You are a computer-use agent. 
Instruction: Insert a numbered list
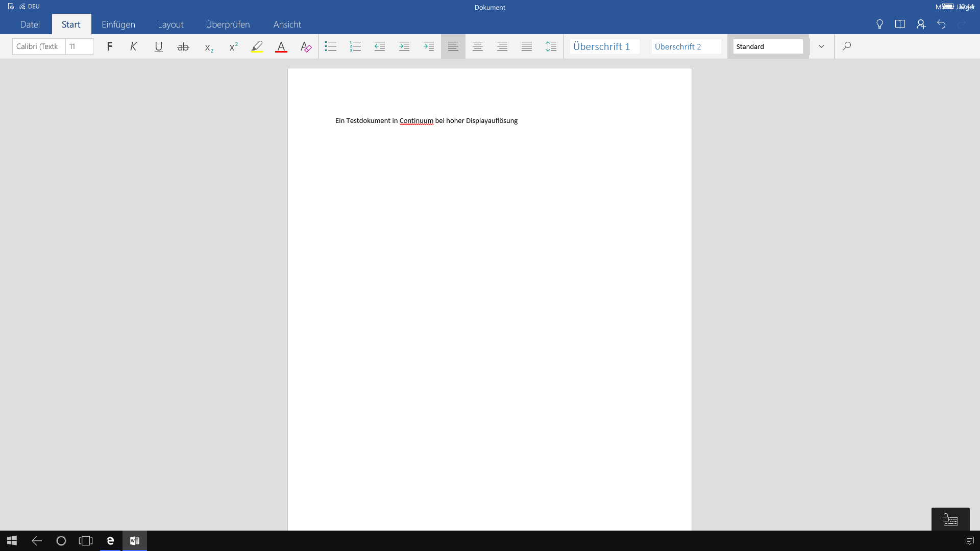coord(355,46)
